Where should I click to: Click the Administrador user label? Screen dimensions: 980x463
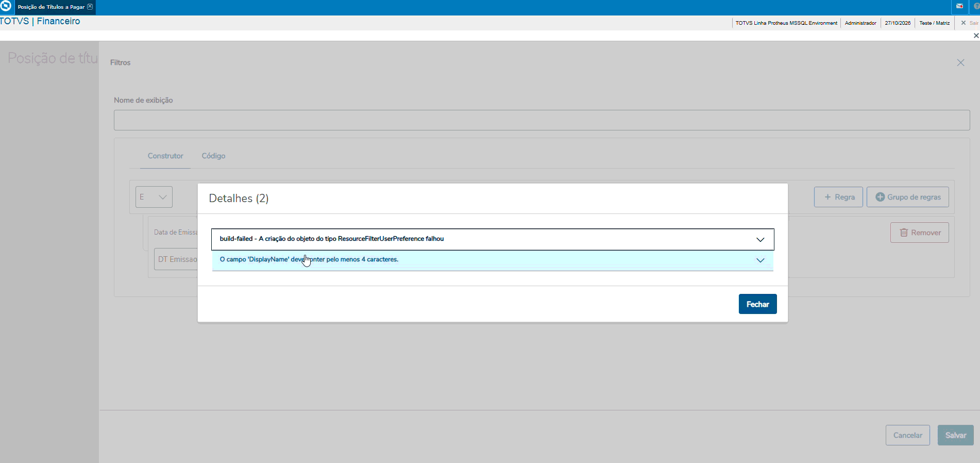click(860, 23)
